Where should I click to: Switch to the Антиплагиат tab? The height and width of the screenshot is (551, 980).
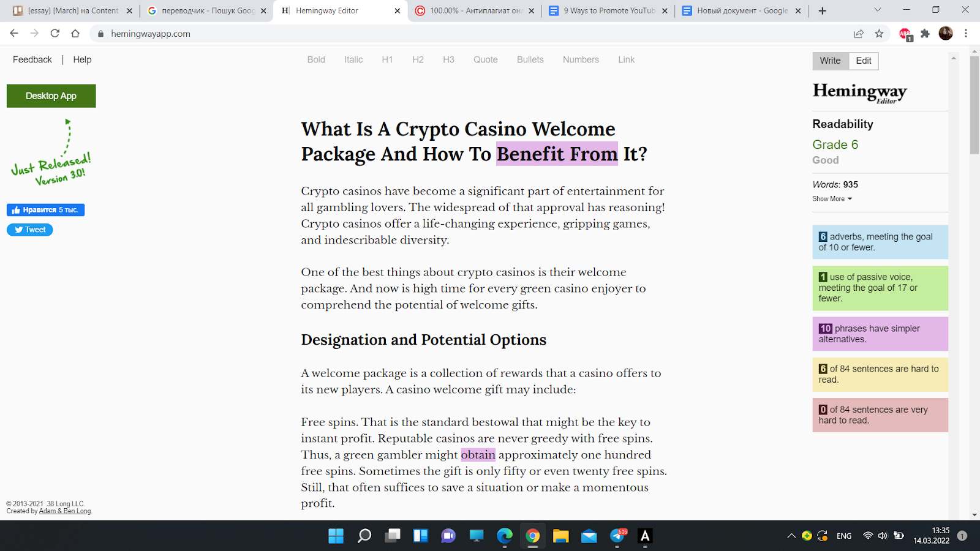475,11
